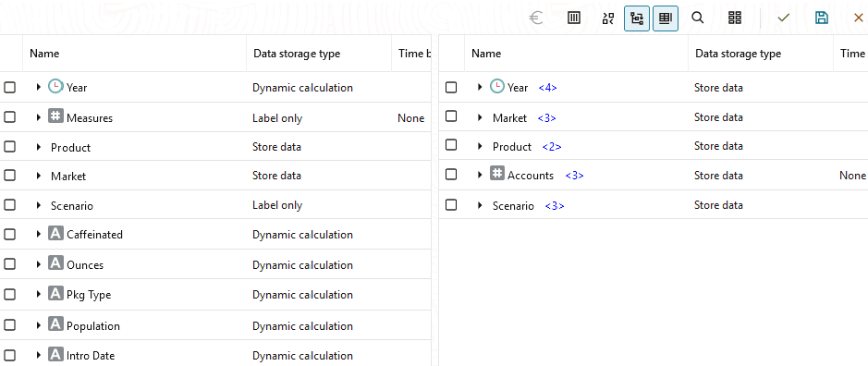Check the Caffeinated row checkbox

point(9,234)
